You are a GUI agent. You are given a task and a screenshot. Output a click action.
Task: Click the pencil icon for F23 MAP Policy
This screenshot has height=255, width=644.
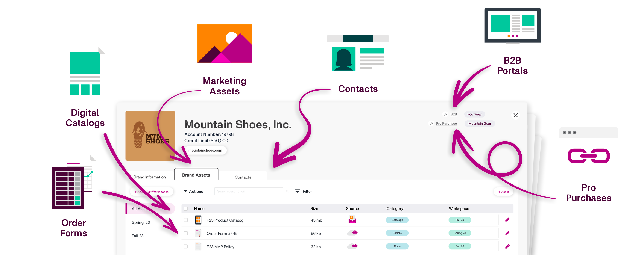[x=507, y=246]
